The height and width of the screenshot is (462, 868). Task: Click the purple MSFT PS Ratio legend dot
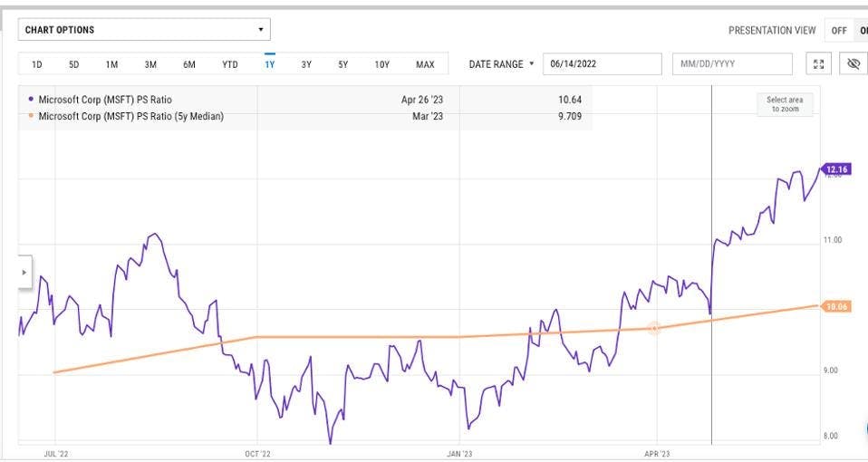click(31, 100)
